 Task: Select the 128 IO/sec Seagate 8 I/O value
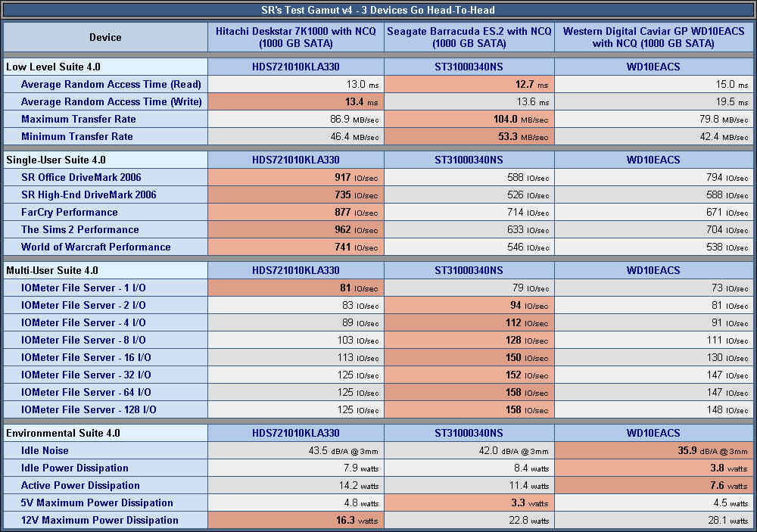527,340
